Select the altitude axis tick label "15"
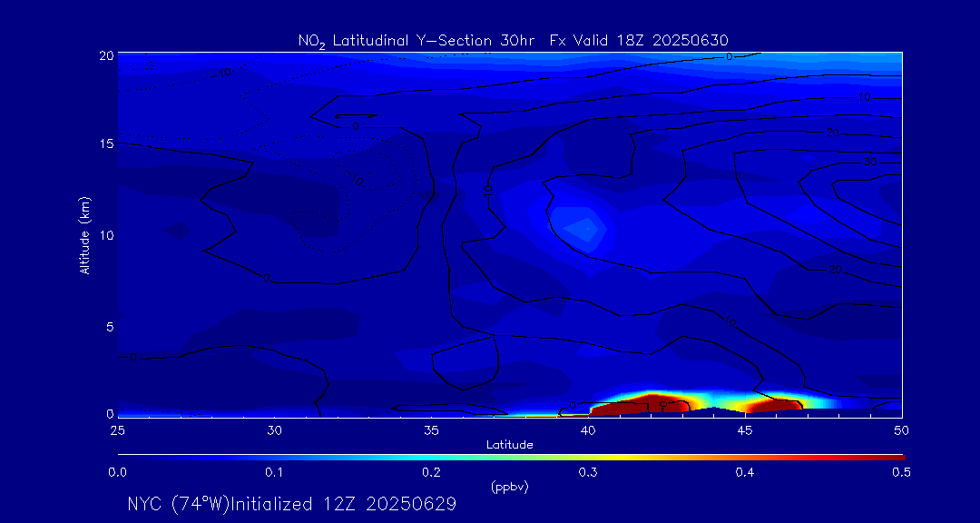The height and width of the screenshot is (523, 980). coord(107,143)
